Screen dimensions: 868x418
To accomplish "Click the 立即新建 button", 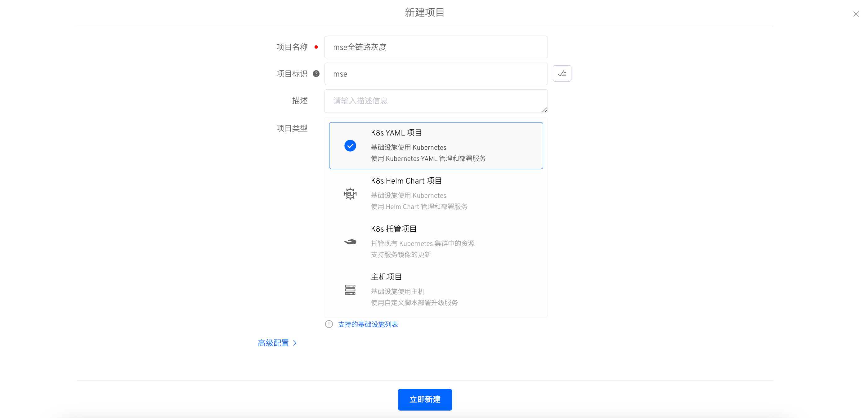I will coord(425,399).
